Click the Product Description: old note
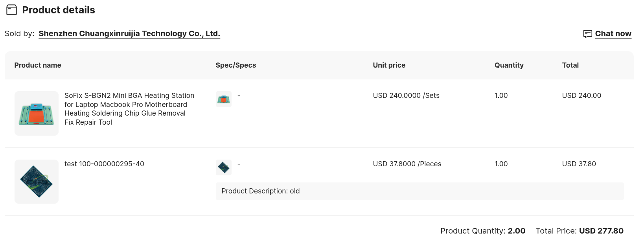 point(261,191)
